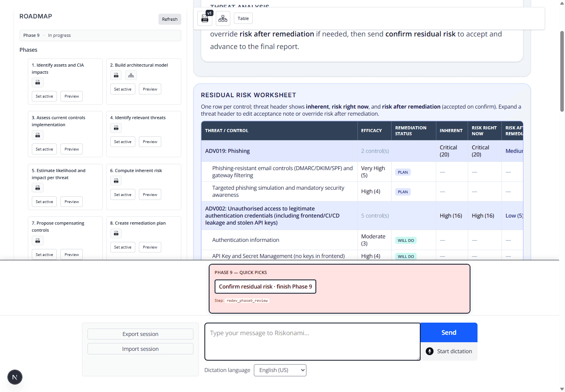Click the redev_phase9_review step label
The height and width of the screenshot is (392, 565).
point(247,301)
